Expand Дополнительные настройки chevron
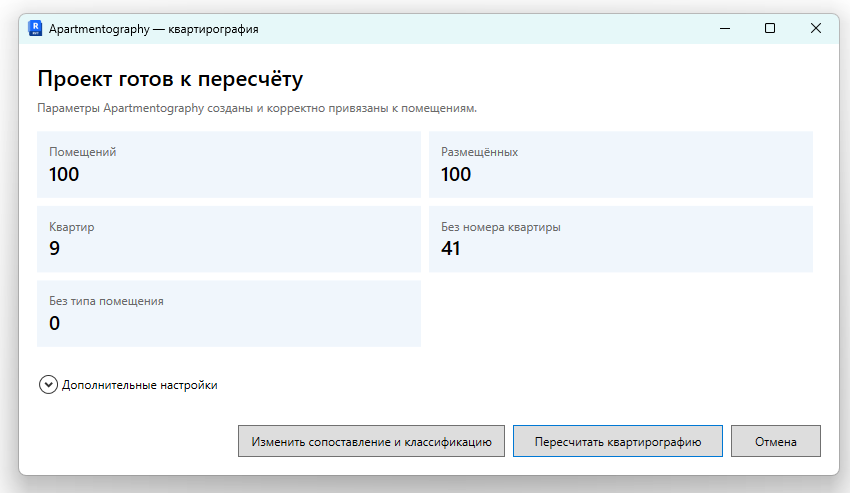 (48, 385)
